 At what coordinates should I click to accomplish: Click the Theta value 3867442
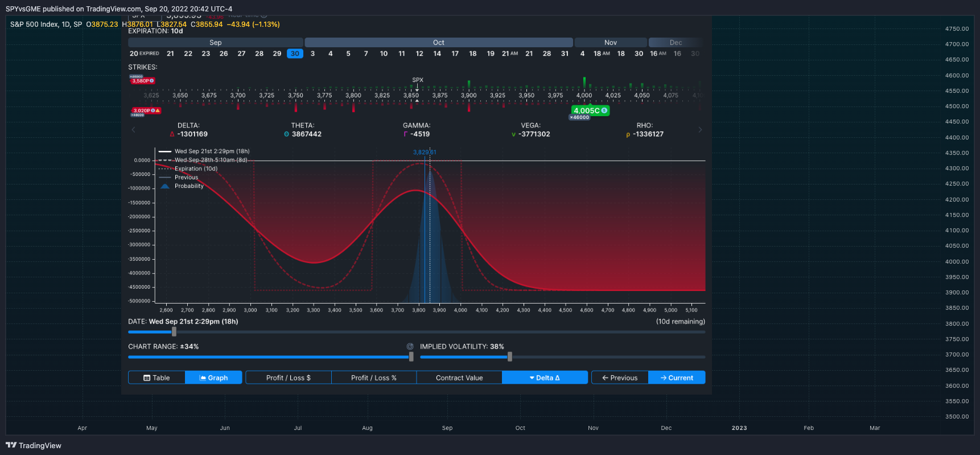click(x=307, y=134)
